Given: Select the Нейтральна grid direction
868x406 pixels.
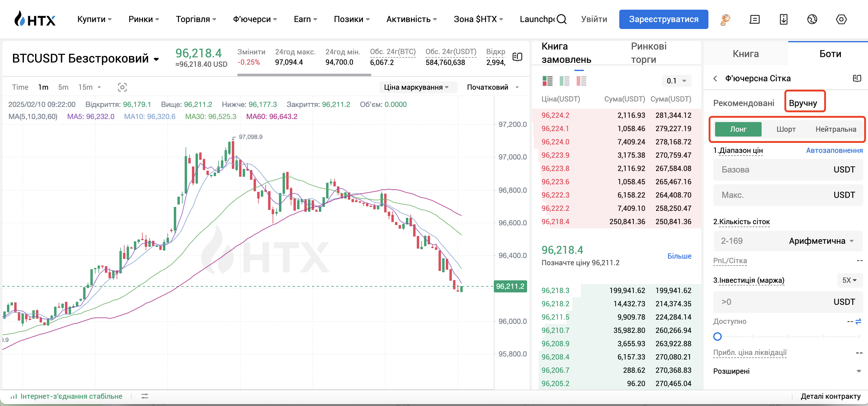Looking at the screenshot, I should coord(835,129).
